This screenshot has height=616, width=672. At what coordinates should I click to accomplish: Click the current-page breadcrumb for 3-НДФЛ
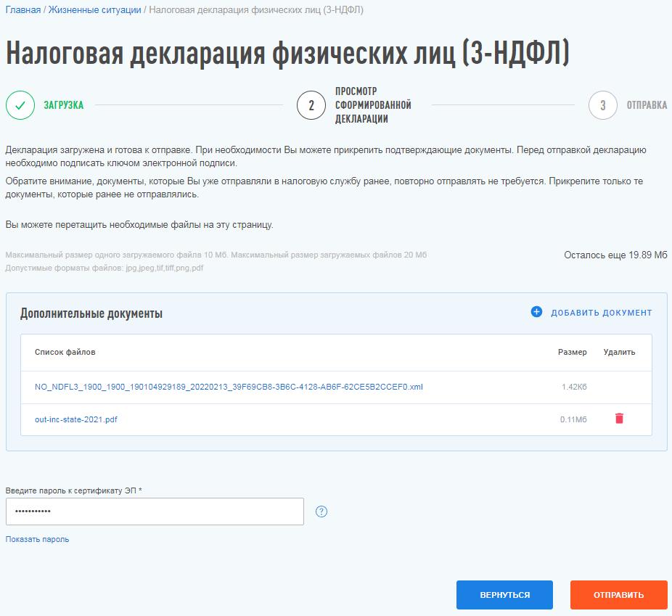[x=256, y=9]
